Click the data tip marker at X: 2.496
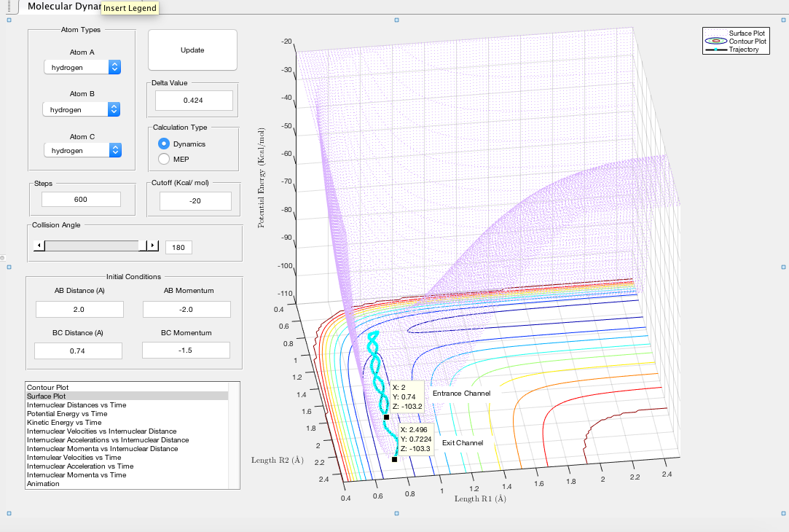 click(394, 459)
